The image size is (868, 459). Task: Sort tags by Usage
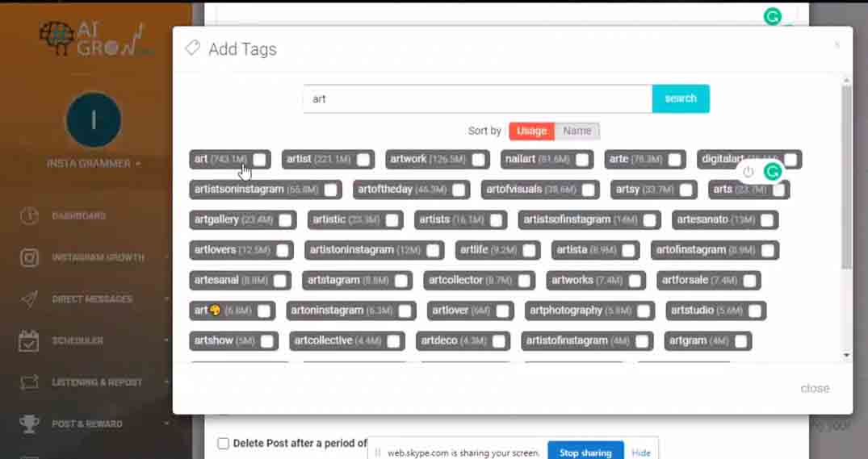click(531, 131)
